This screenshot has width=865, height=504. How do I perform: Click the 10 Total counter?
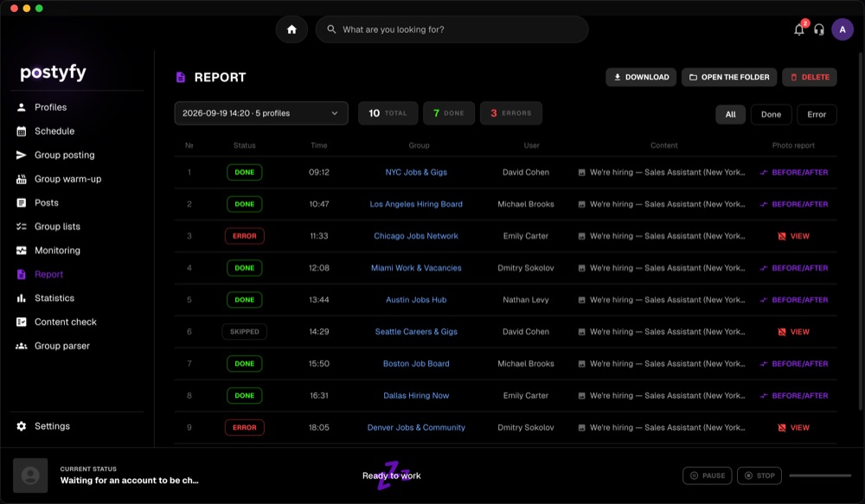coord(388,113)
